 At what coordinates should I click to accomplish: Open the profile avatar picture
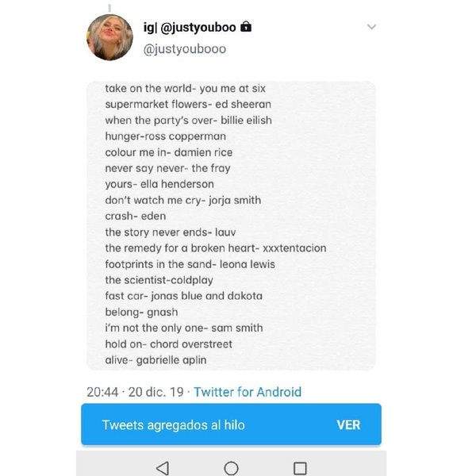coord(109,36)
